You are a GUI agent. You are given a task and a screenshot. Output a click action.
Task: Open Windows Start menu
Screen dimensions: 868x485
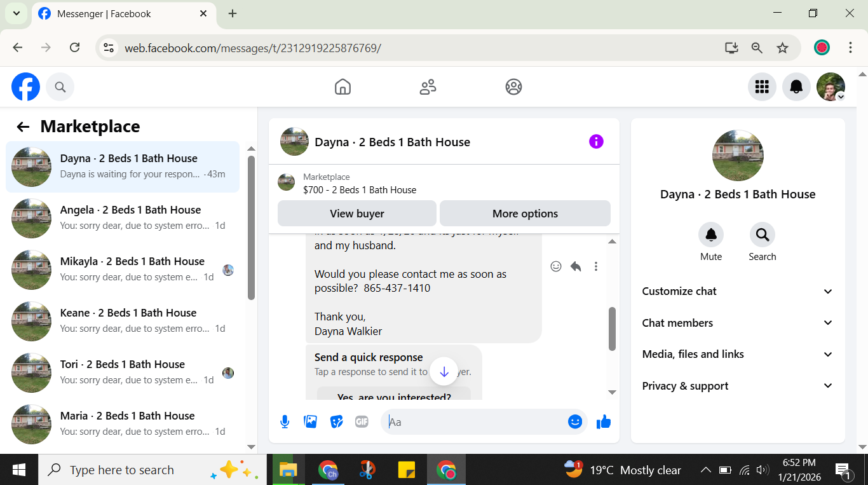19,470
